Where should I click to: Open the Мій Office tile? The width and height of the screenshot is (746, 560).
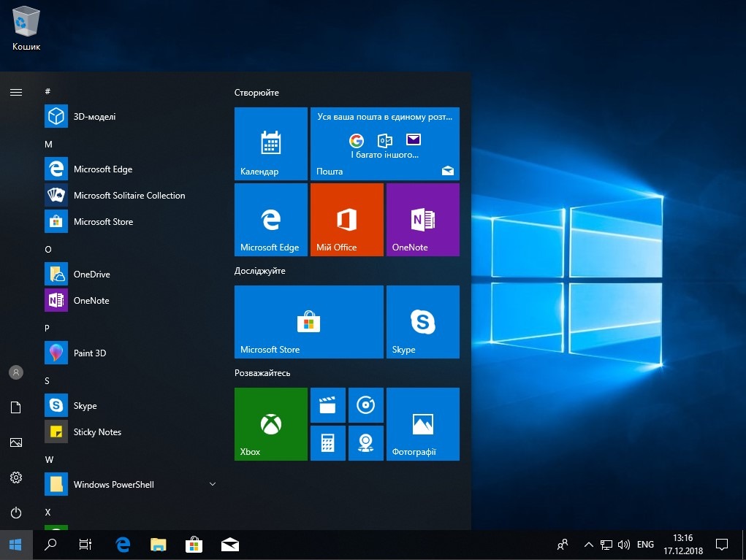coord(347,220)
